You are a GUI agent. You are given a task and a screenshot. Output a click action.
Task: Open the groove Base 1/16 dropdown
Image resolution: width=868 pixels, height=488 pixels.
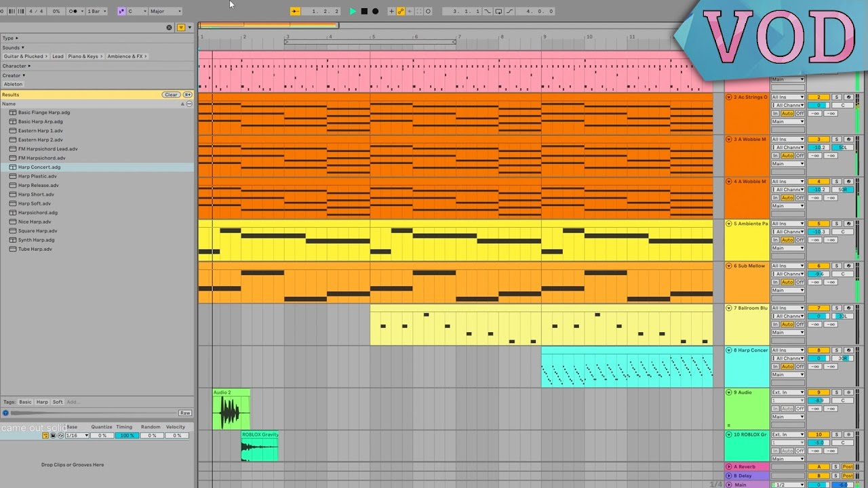(77, 435)
